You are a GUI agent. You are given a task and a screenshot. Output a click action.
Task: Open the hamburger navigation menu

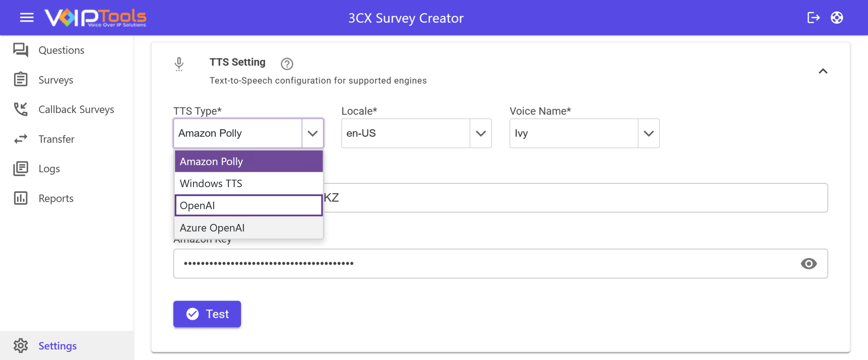(x=27, y=18)
